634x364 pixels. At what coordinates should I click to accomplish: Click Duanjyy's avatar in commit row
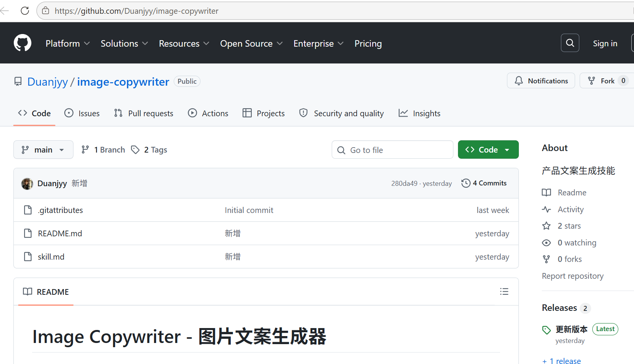(27, 184)
